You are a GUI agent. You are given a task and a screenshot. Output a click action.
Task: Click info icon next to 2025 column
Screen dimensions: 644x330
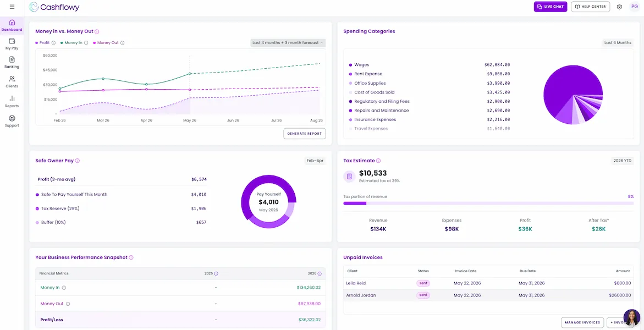click(x=216, y=274)
